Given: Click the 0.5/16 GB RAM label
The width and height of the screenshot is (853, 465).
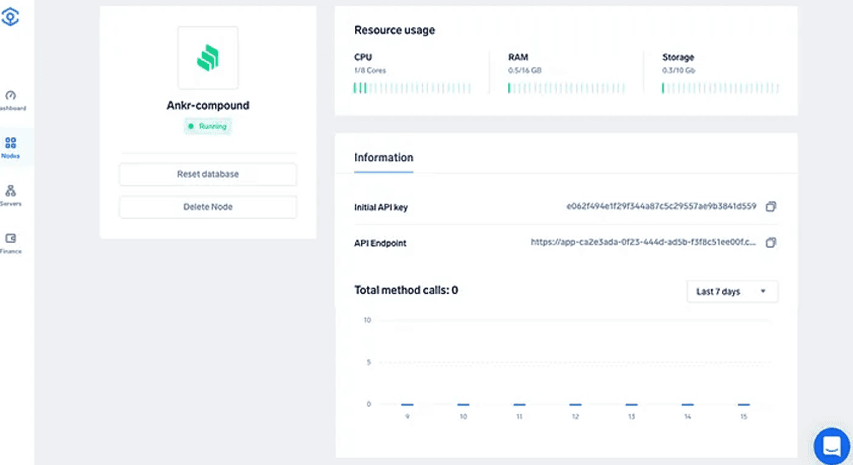Looking at the screenshot, I should (524, 71).
